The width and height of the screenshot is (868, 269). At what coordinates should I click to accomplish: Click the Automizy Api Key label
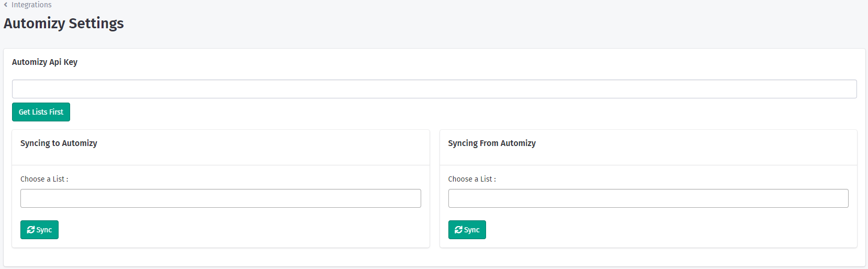pos(44,62)
